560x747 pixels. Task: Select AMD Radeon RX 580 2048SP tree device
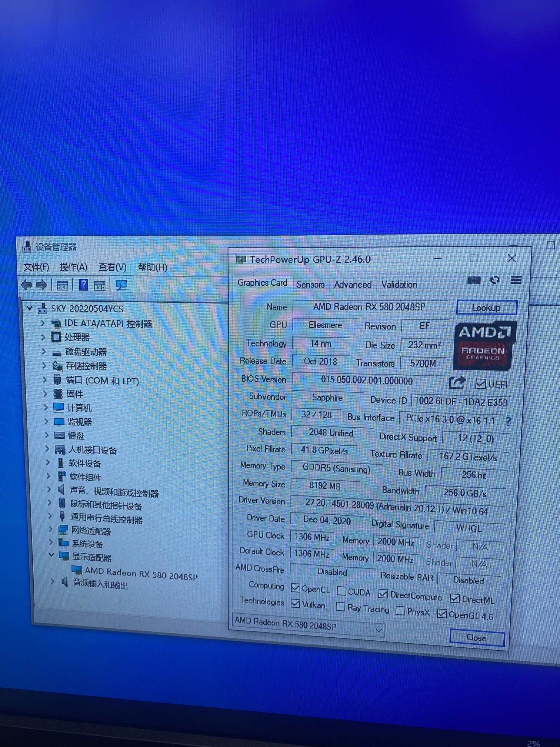(x=141, y=573)
